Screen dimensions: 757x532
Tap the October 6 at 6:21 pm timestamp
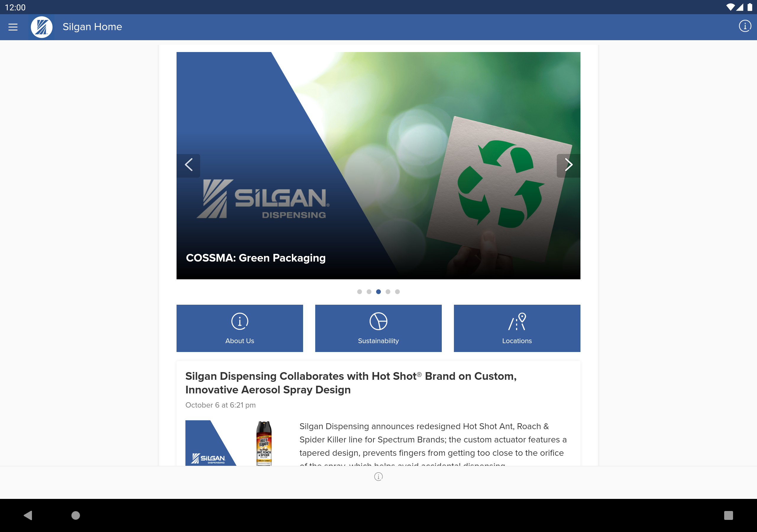coord(220,405)
